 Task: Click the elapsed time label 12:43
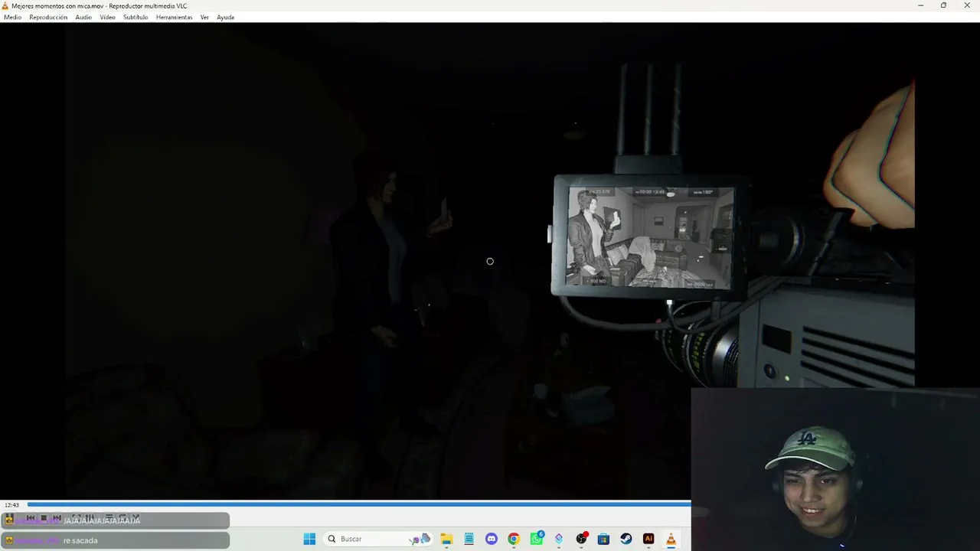tap(11, 505)
